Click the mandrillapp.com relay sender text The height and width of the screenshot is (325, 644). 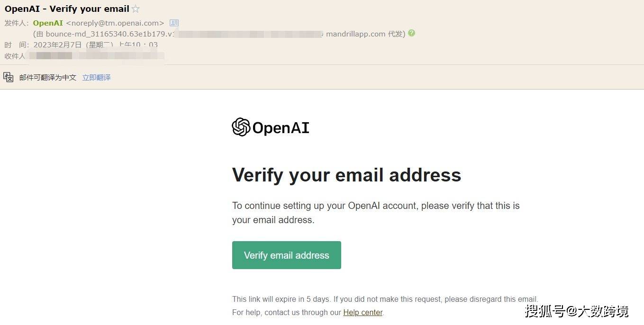click(355, 34)
